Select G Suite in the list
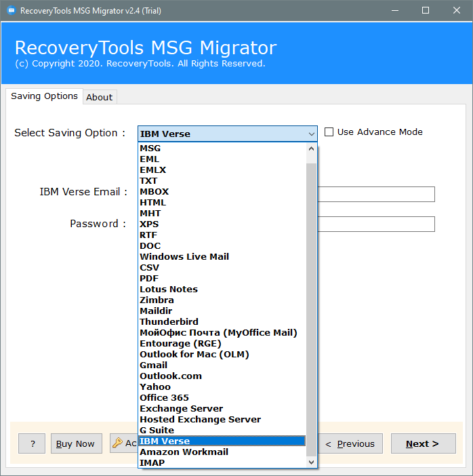Viewport: 473px width, 476px height. coord(222,430)
